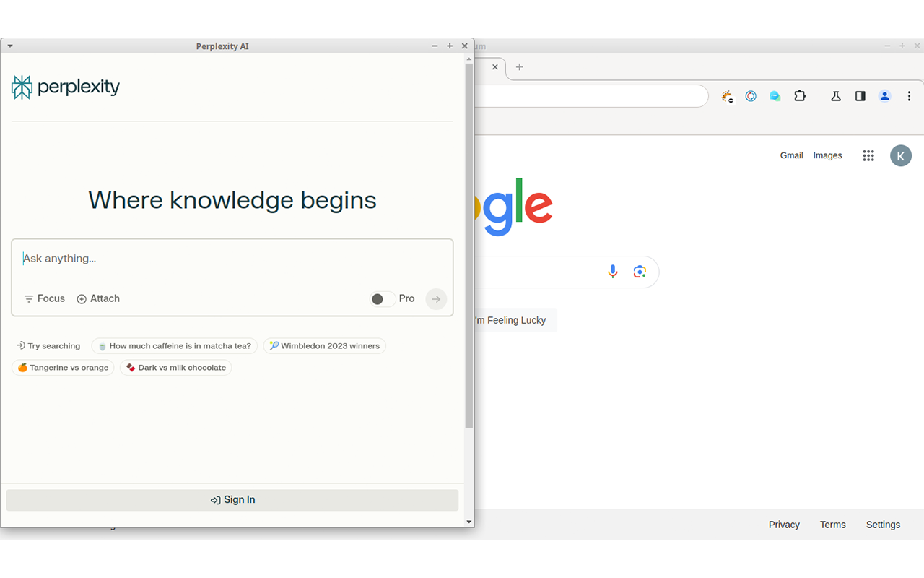This screenshot has width=924, height=578.
Task: Open Google's Privacy page
Action: pyautogui.click(x=784, y=525)
